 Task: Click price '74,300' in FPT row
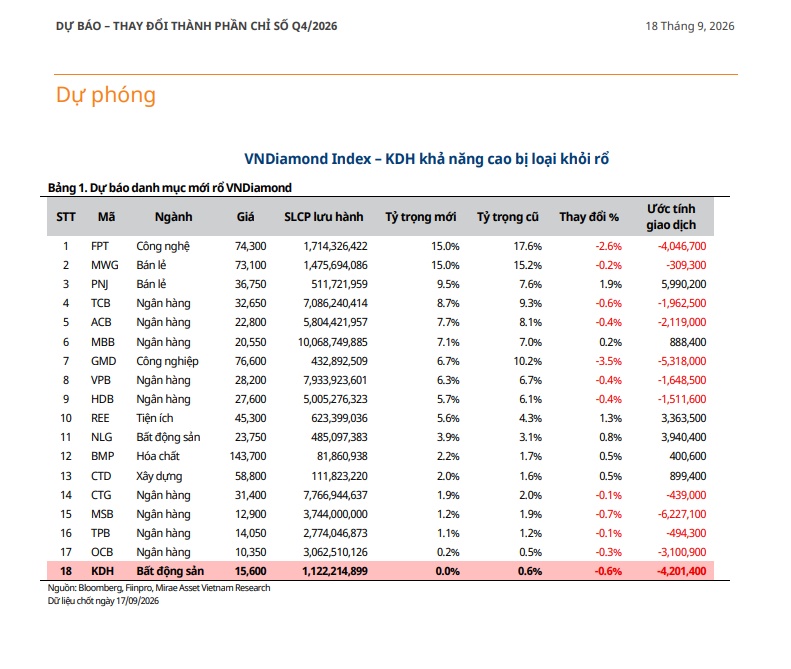coord(251,246)
